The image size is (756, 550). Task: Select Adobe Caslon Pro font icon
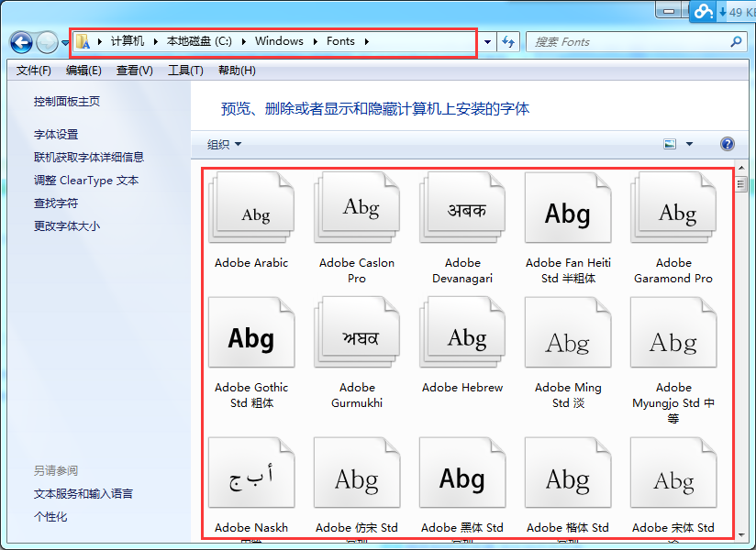tap(357, 207)
